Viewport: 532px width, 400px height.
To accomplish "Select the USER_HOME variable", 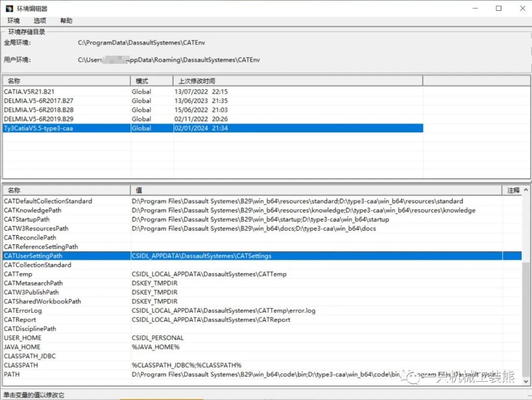I will pos(22,338).
